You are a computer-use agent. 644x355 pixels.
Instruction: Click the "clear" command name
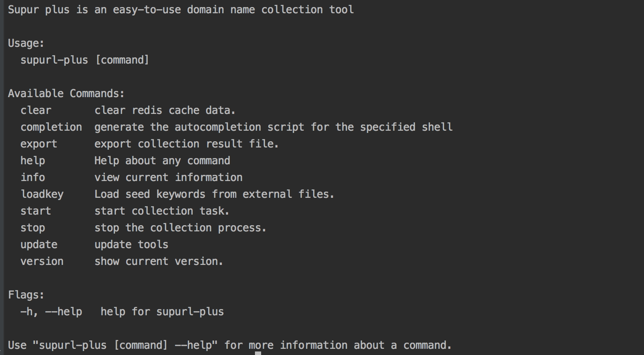36,110
